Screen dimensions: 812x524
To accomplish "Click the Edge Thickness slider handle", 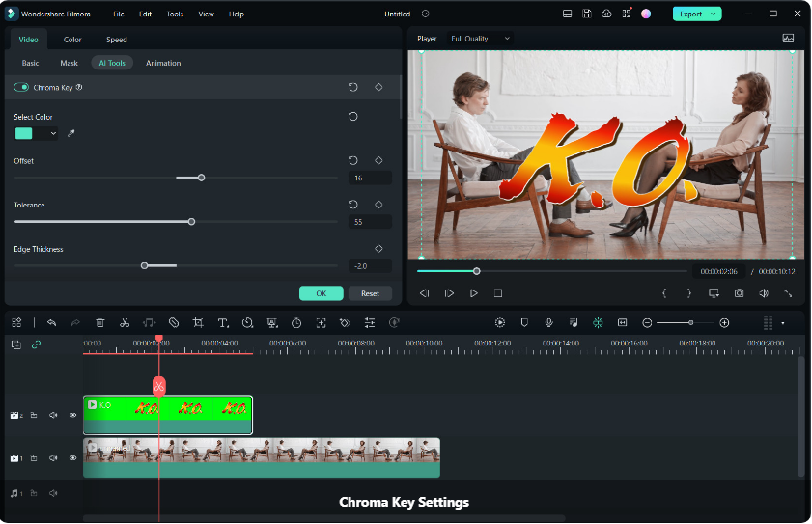I will (145, 265).
